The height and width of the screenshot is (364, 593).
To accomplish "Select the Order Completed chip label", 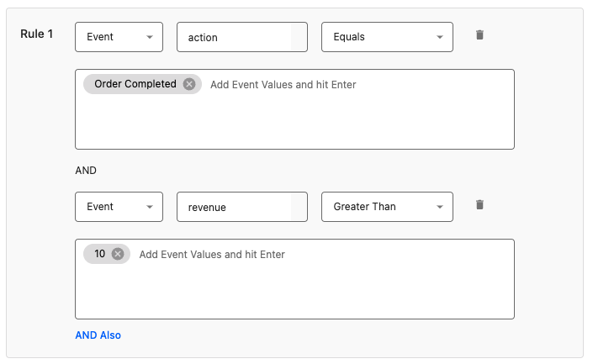I will [x=135, y=84].
